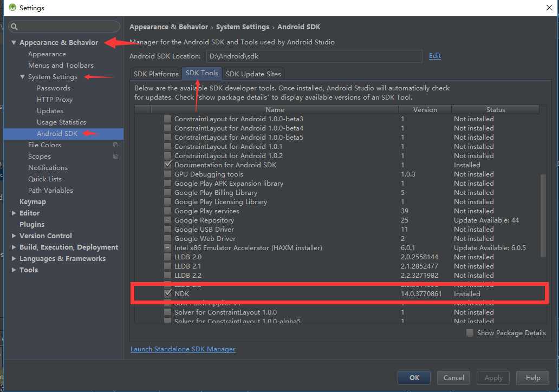Click the Apply button
Screen dimensions: 559x392
click(493, 377)
